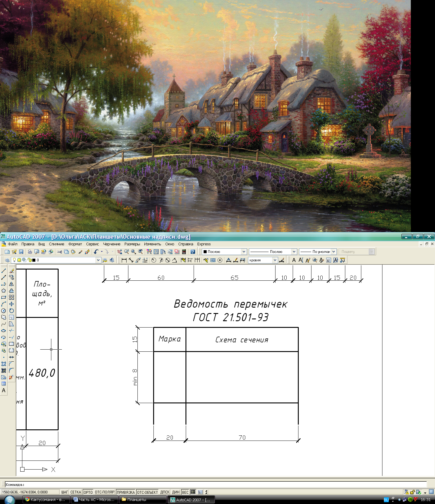435x504 pixels.
Task: Open the Express menu
Action: [204, 244]
